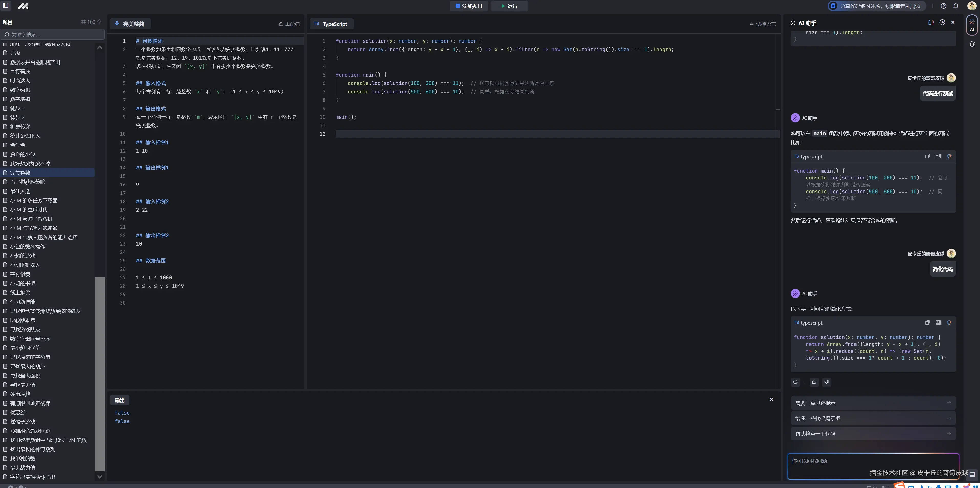Image resolution: width=980 pixels, height=488 pixels.
Task: Open the Switch Language (切换语言) selector
Action: point(763,24)
